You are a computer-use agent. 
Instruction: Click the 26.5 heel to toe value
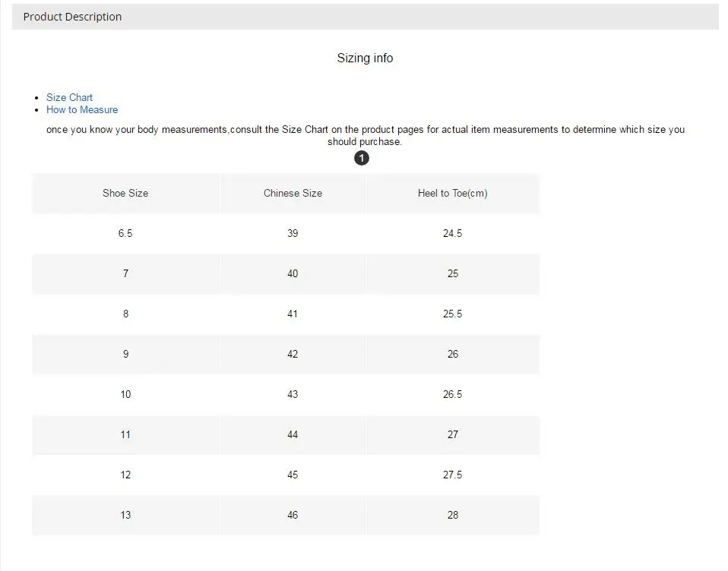coord(452,394)
